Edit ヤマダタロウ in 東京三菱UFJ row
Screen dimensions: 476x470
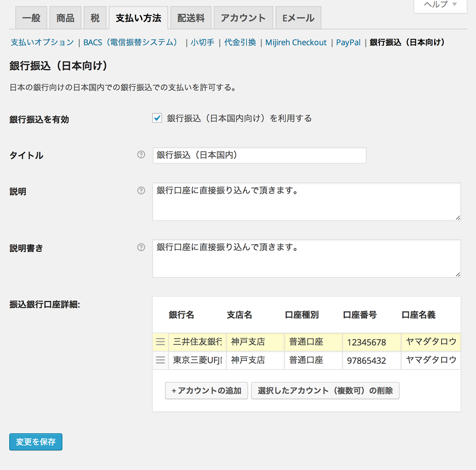tap(431, 360)
